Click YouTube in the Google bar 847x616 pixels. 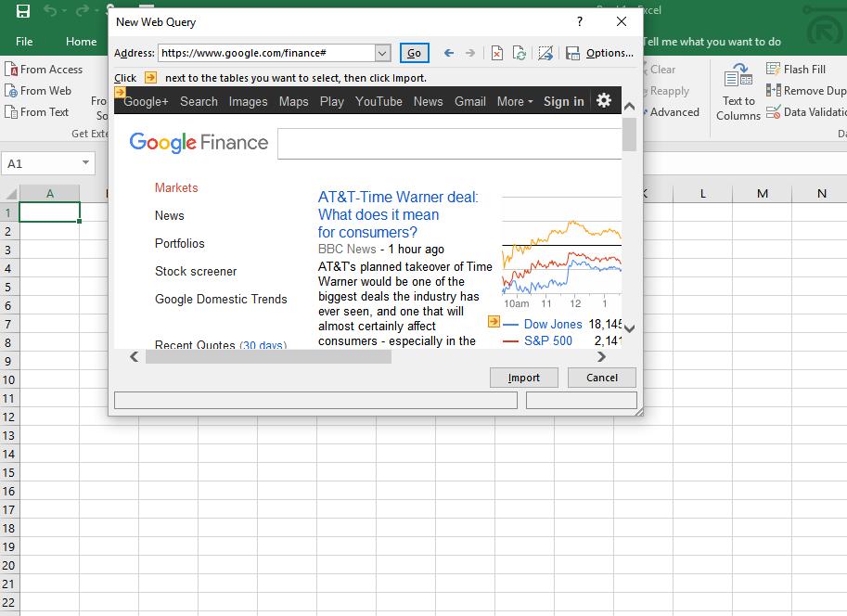pos(379,102)
